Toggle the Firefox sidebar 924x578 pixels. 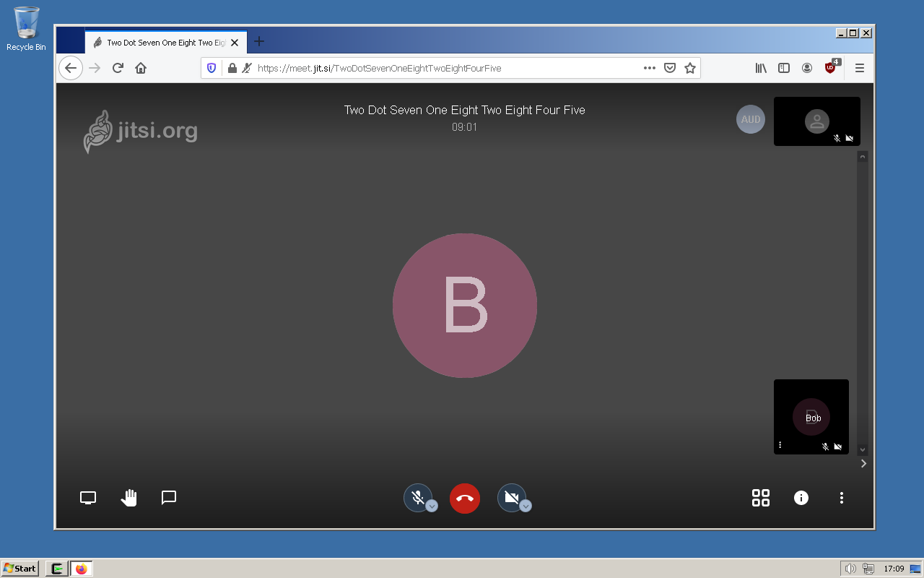point(784,68)
